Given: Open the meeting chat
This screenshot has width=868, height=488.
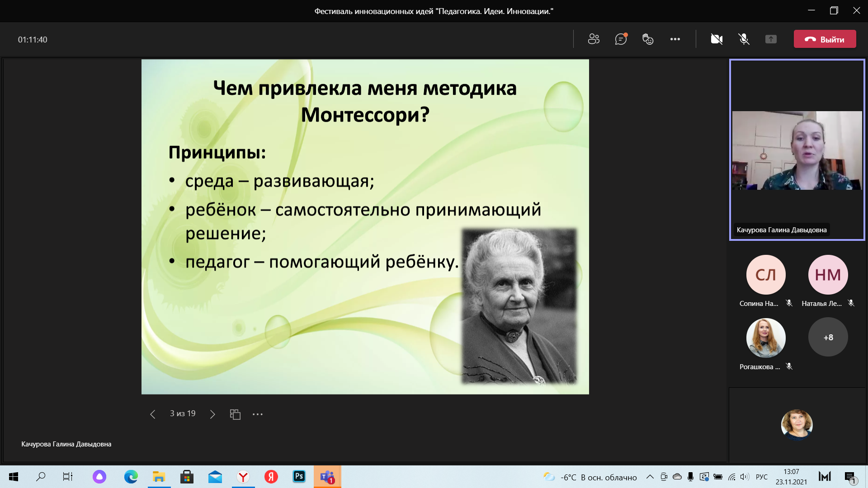Looking at the screenshot, I should click(x=621, y=39).
